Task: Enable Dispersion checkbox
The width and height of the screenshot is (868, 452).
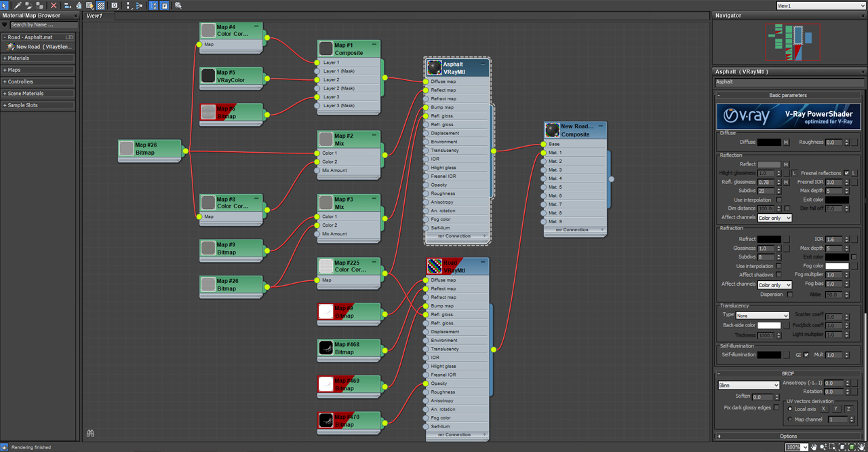Action: click(789, 295)
